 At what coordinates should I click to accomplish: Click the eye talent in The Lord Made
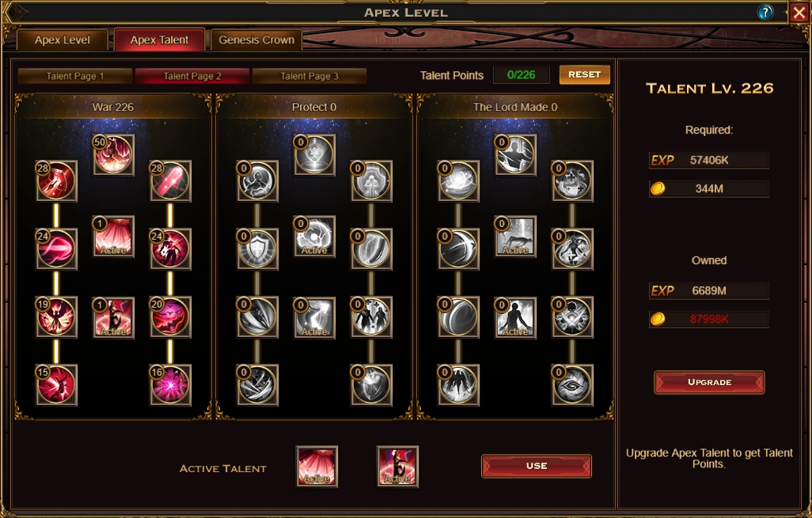tap(572, 385)
